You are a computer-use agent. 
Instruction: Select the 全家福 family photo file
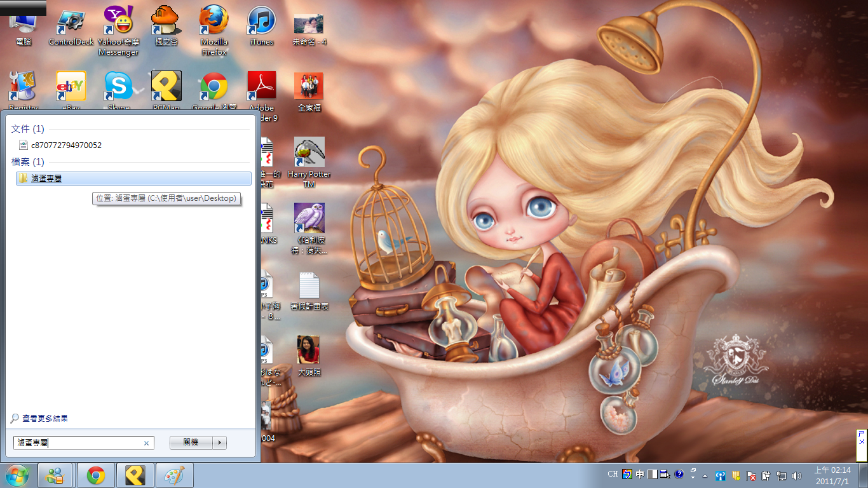point(309,92)
